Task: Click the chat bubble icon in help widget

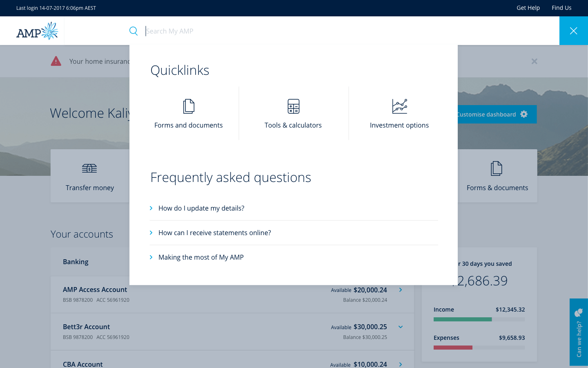Action: (x=579, y=313)
